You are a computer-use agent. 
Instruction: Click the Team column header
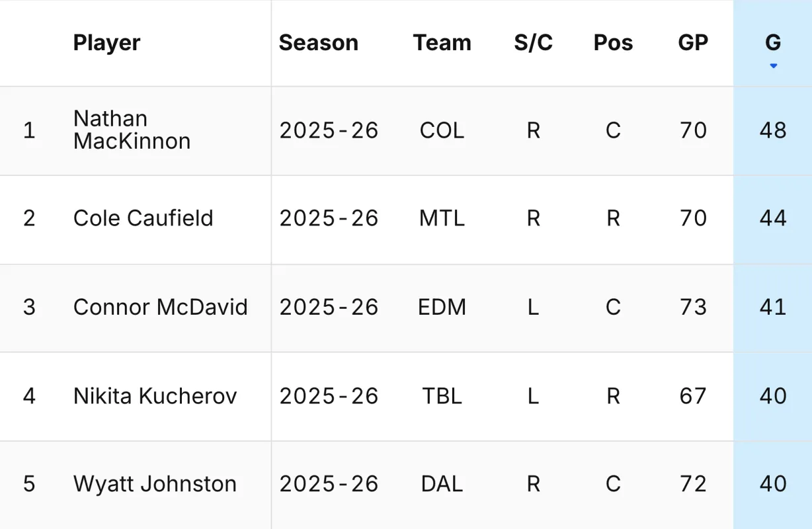[442, 43]
